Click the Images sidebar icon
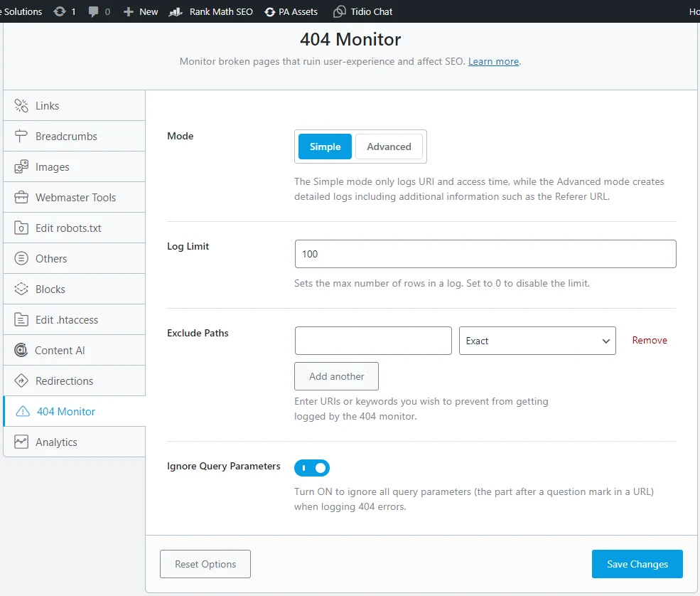 [x=21, y=166]
